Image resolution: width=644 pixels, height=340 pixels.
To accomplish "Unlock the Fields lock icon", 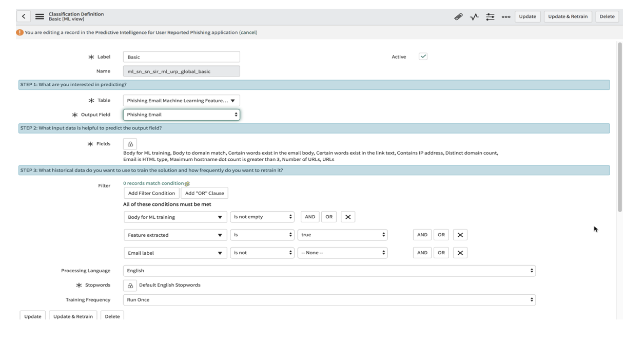I will (x=130, y=144).
